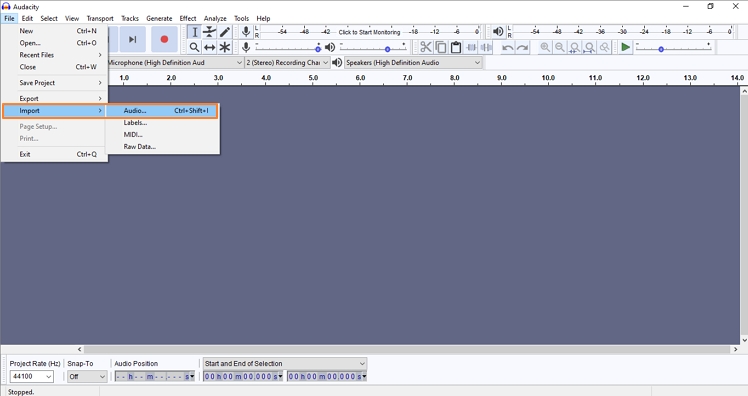Select the Envelope tool
This screenshot has width=748, height=396.
click(209, 32)
